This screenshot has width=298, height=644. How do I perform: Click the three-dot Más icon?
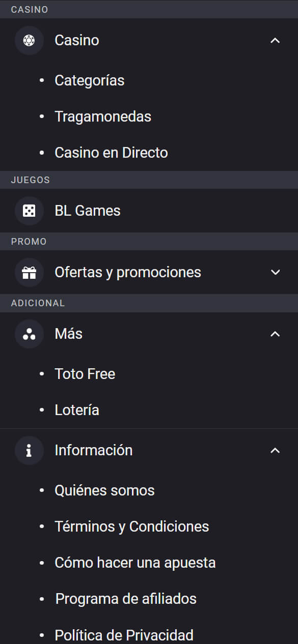29,334
